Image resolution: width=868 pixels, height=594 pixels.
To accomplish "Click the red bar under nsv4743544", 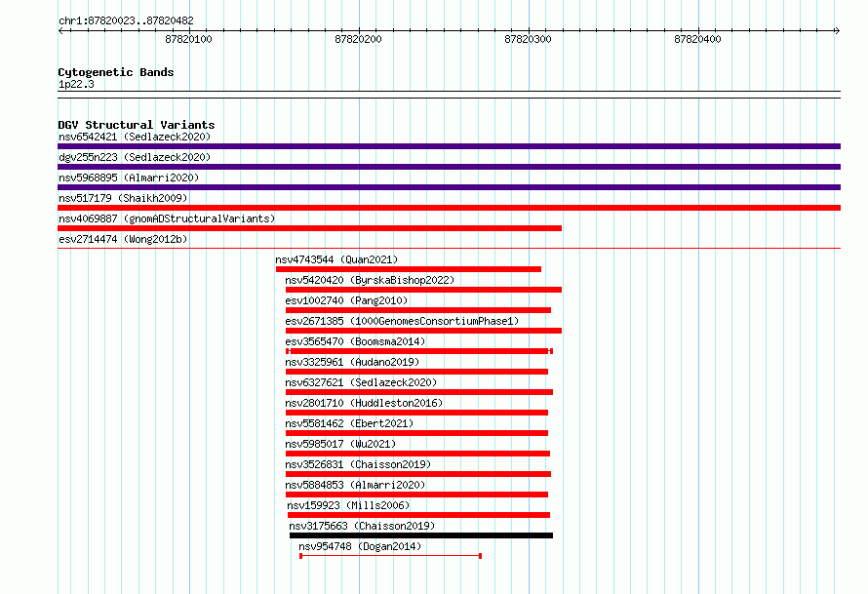I will coord(409,269).
